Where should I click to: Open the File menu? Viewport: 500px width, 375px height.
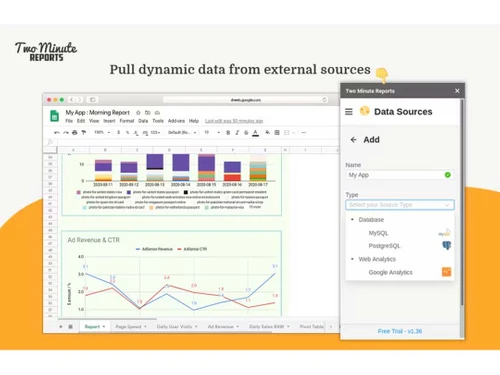(69, 121)
